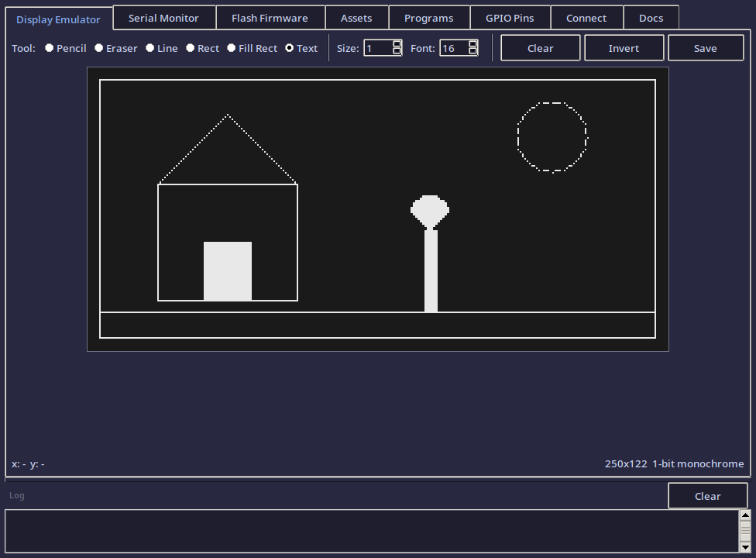
Task: Open the Serial Monitor tab
Action: pos(163,18)
